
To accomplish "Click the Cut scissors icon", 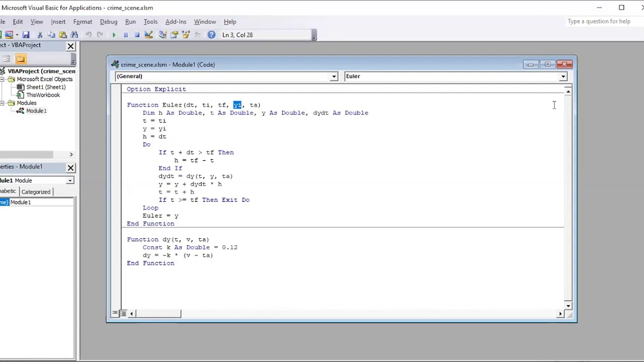I will pyautogui.click(x=40, y=35).
